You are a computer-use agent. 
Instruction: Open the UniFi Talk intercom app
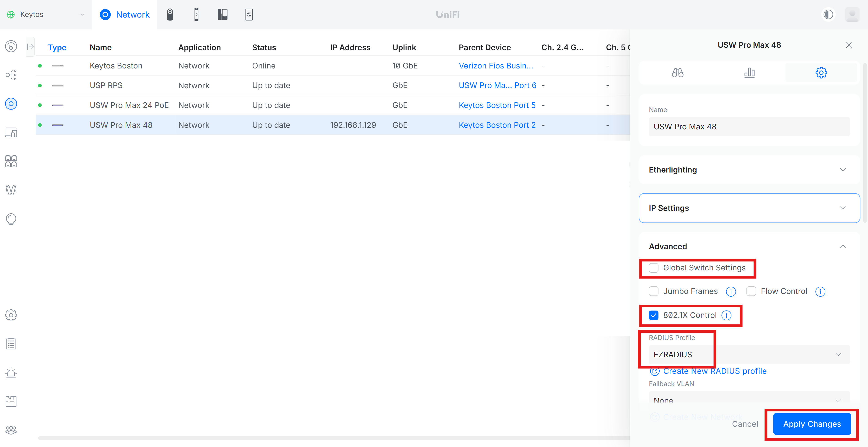223,14
